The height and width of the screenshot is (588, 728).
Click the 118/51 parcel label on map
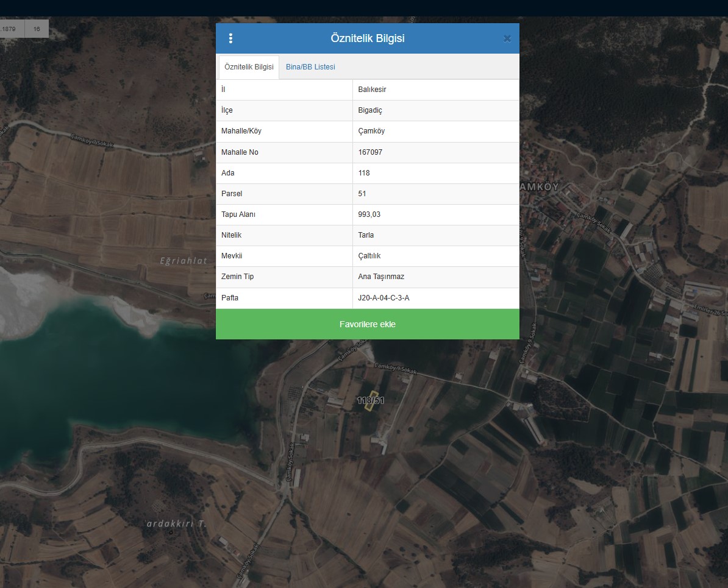pos(370,400)
